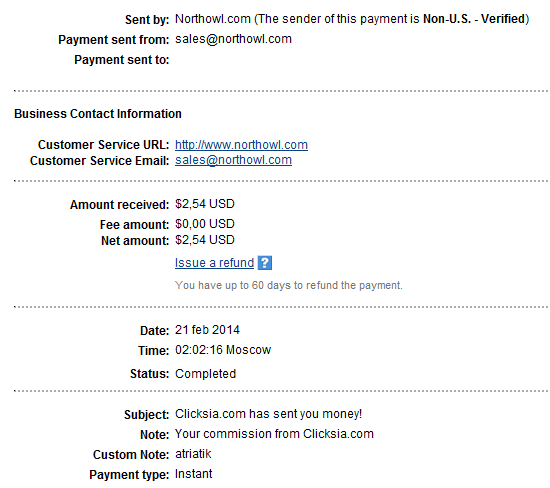Screen dimensions: 550x488
Task: Click the Business Contact Information heading
Action: click(98, 114)
